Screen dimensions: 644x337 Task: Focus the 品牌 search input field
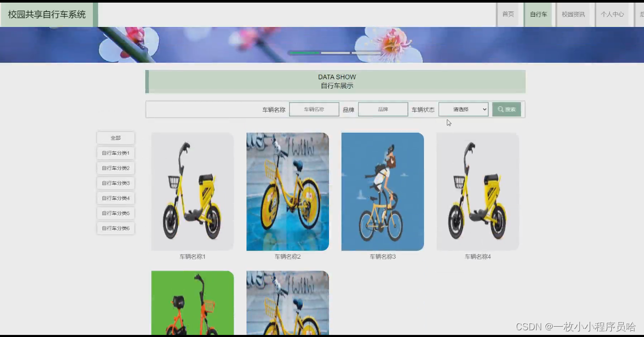[x=383, y=109]
